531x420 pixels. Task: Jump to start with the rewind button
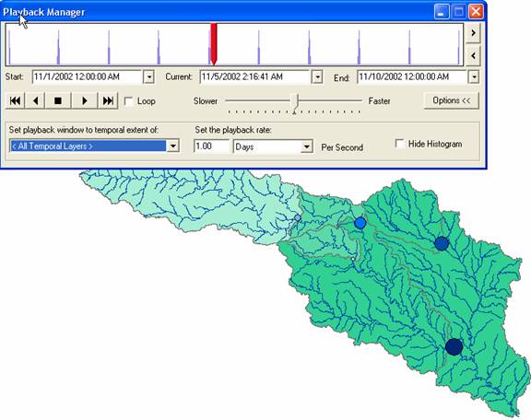[x=16, y=100]
